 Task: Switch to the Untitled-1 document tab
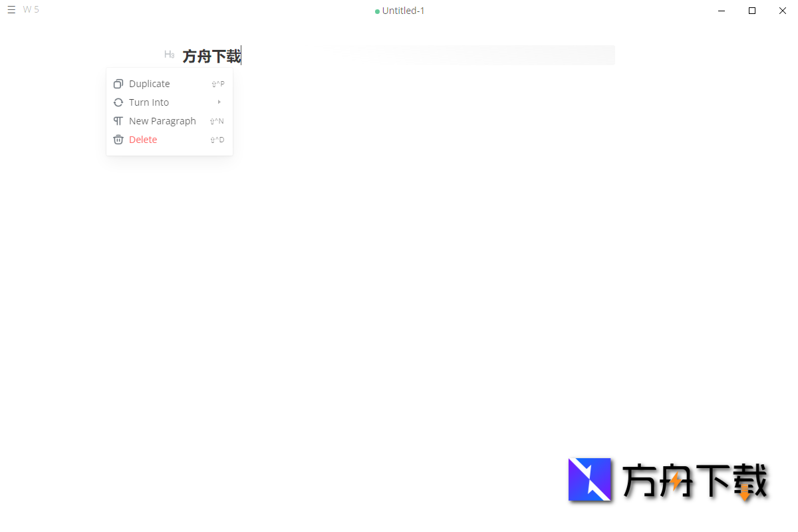pos(403,11)
